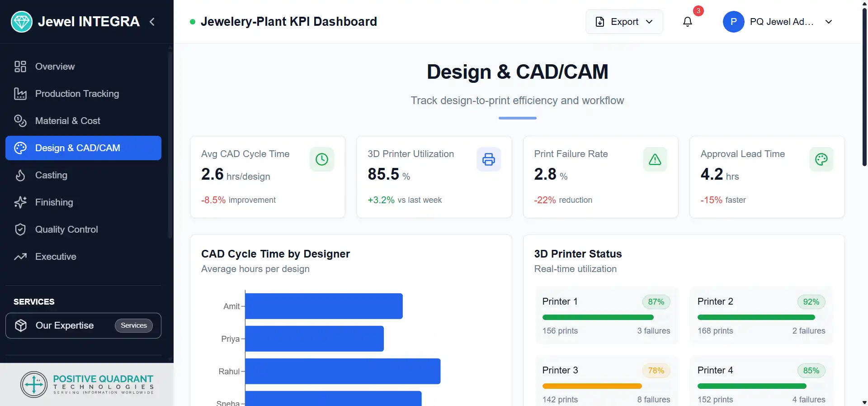Click Printer 1 utilization progress bar
868x406 pixels.
[606, 317]
